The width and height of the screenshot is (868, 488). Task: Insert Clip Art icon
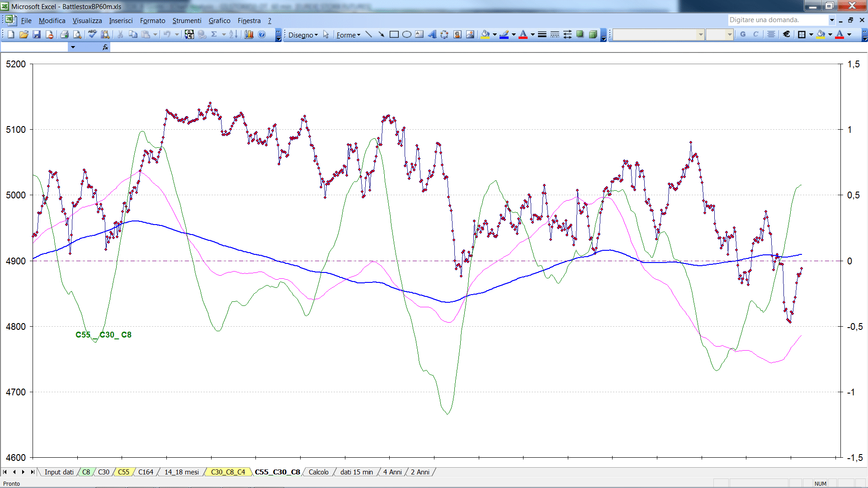click(458, 34)
